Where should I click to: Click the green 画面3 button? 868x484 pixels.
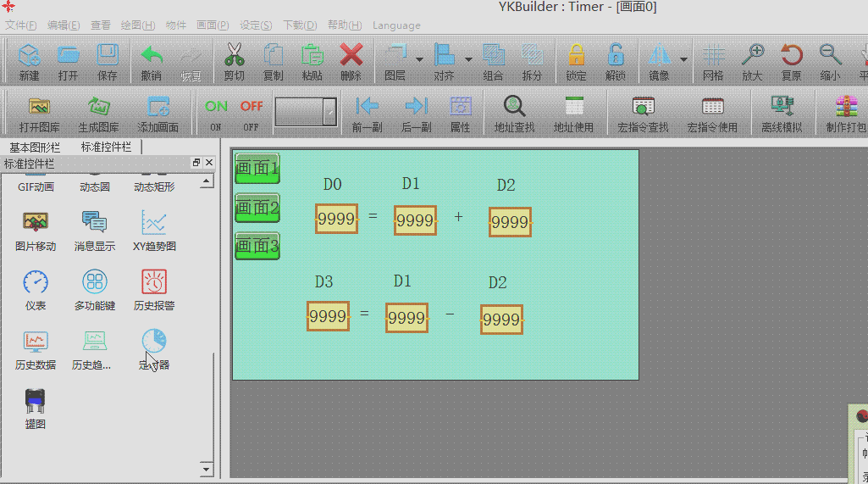pos(257,247)
